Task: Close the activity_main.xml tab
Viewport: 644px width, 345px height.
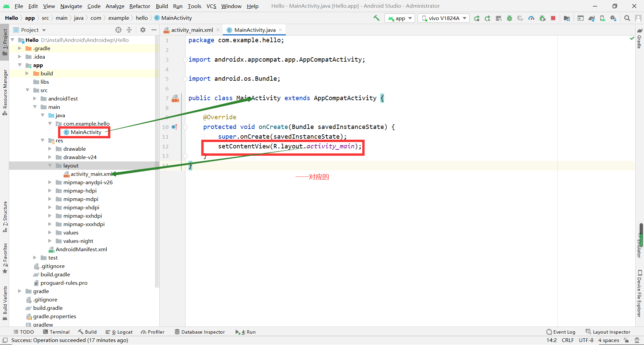Action: tap(218, 30)
